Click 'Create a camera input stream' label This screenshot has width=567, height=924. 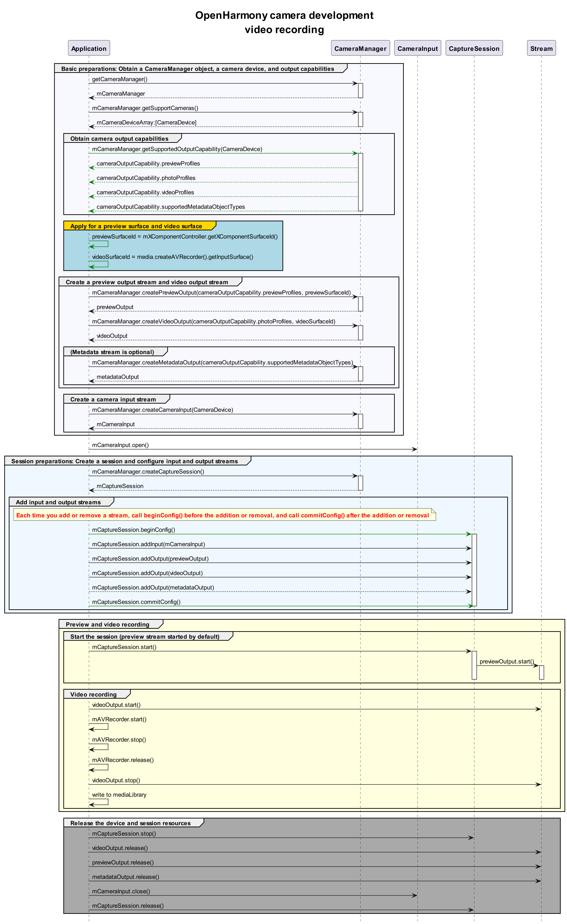(x=113, y=400)
